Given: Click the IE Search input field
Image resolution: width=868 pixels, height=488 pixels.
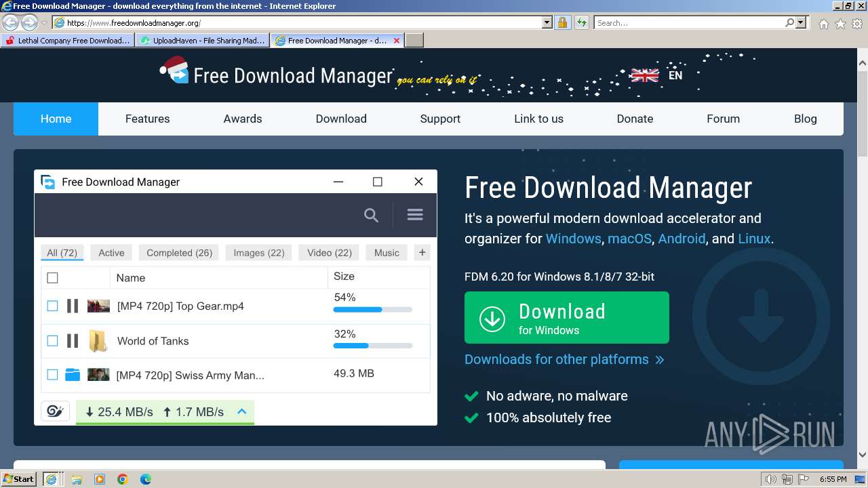Looking at the screenshot, I should coord(689,22).
